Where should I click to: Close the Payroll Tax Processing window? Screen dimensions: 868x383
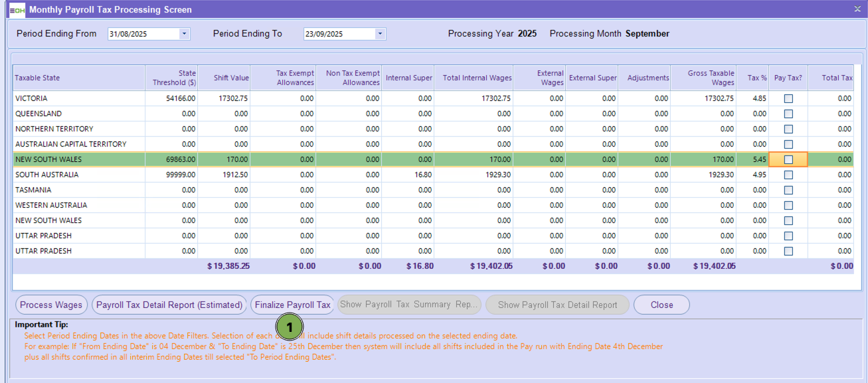[857, 9]
